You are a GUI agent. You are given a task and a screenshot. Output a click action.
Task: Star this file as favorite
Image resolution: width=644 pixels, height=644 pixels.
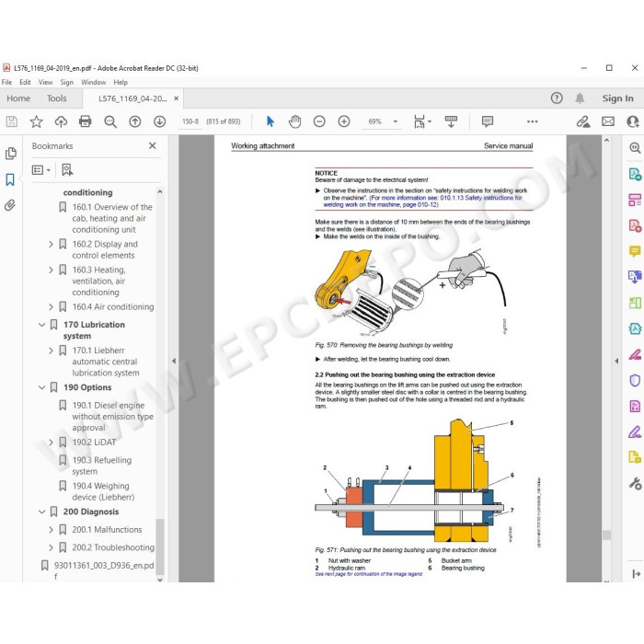(36, 121)
